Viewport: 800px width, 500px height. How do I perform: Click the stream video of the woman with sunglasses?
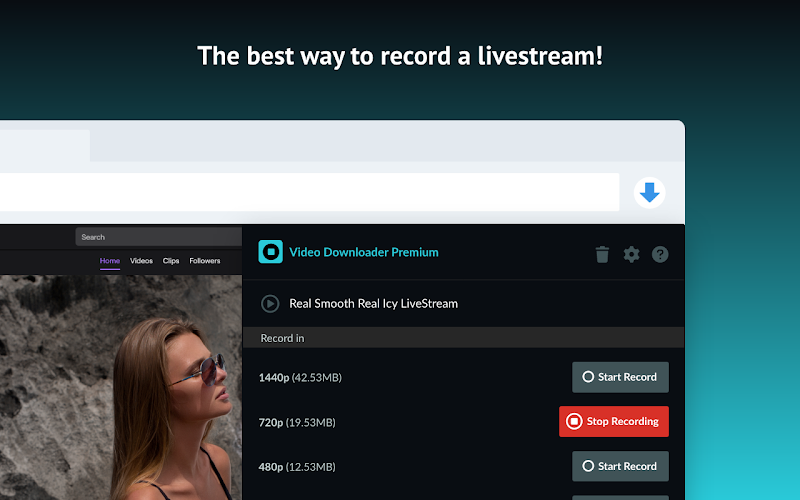coord(121,388)
